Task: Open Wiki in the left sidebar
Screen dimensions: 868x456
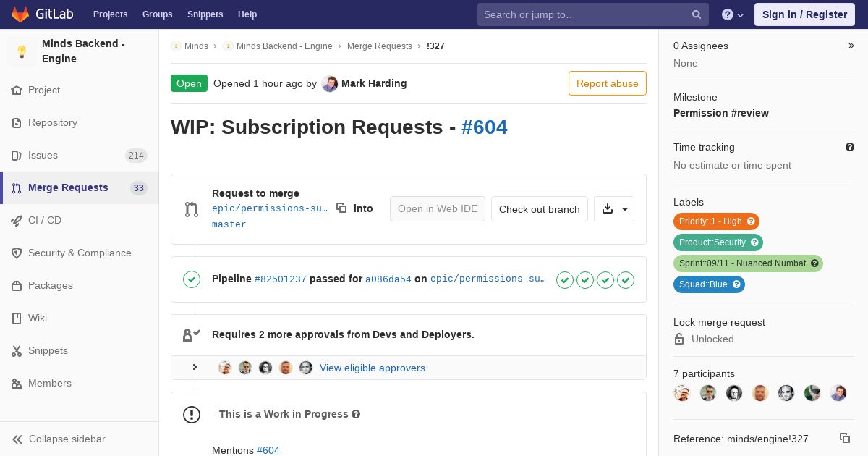Action: point(80,318)
